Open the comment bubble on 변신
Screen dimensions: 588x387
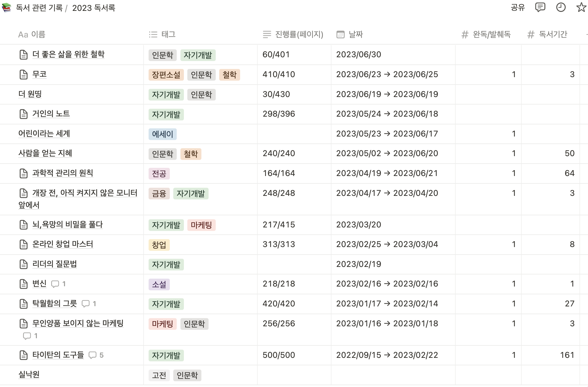[x=55, y=284]
